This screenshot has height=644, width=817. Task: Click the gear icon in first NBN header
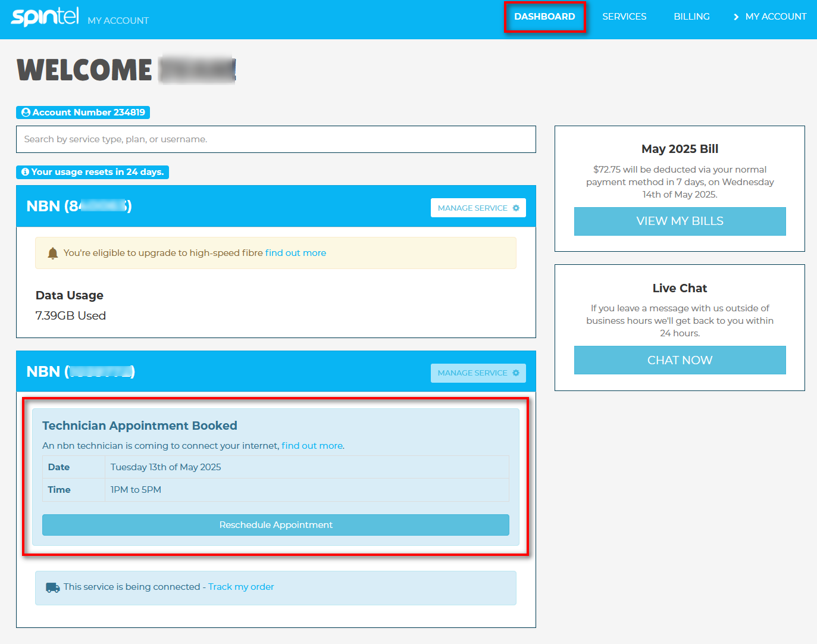516,208
